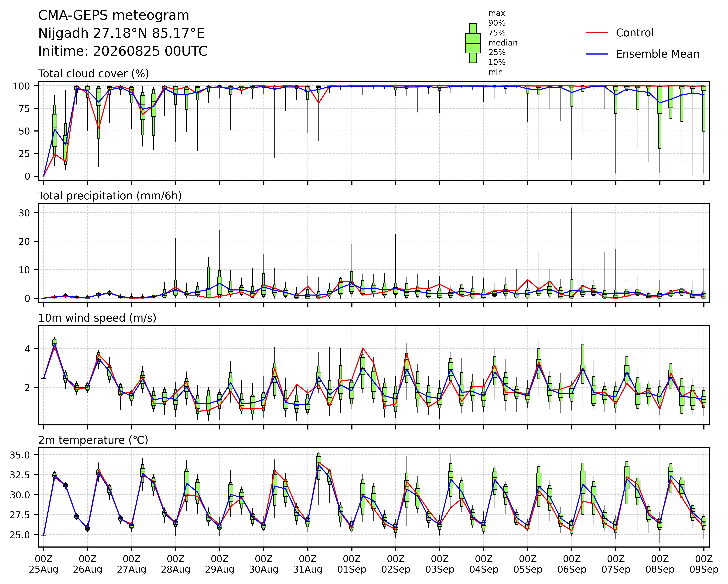
Task: Click the '00Z 06Sep' x-axis label
Action: pos(572,564)
